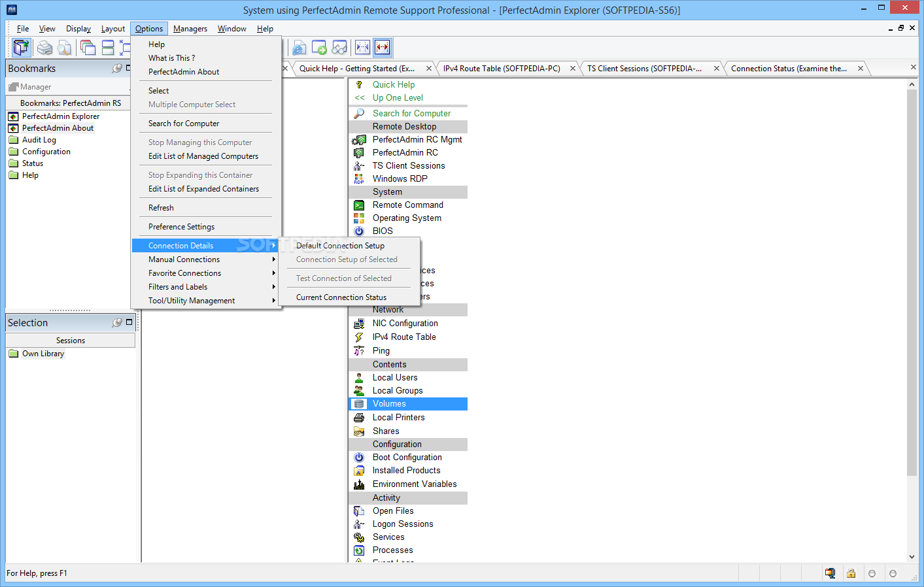Click the NIC Configuration icon
The height and width of the screenshot is (587, 924).
(359, 324)
